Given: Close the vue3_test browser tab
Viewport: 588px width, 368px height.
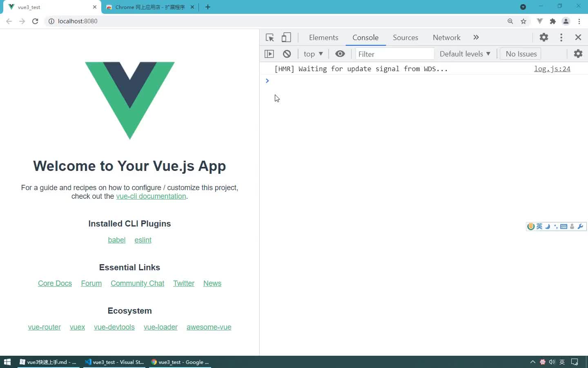Looking at the screenshot, I should click(x=94, y=7).
